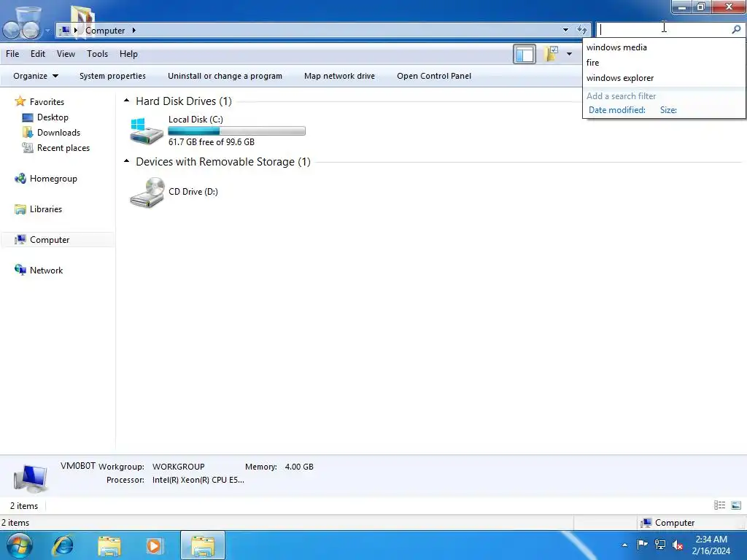Select Favorites in navigation pane
This screenshot has height=560, width=747.
click(x=47, y=102)
